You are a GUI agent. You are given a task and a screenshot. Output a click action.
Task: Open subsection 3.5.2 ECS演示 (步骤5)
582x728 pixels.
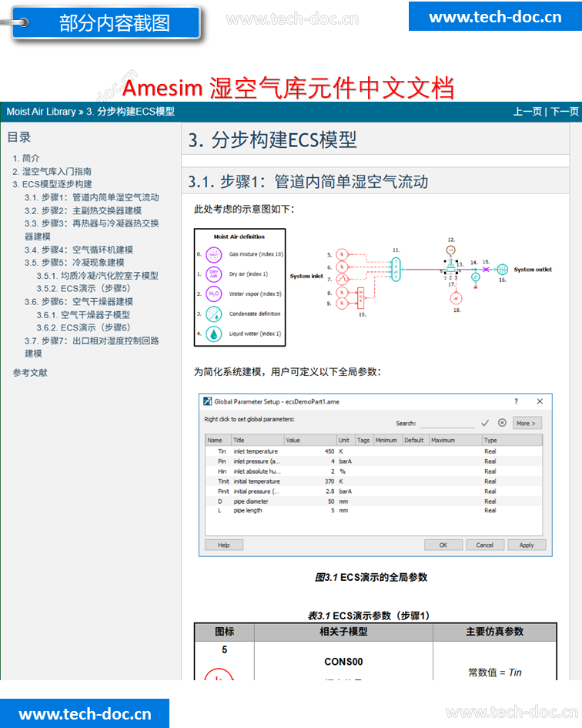(84, 289)
